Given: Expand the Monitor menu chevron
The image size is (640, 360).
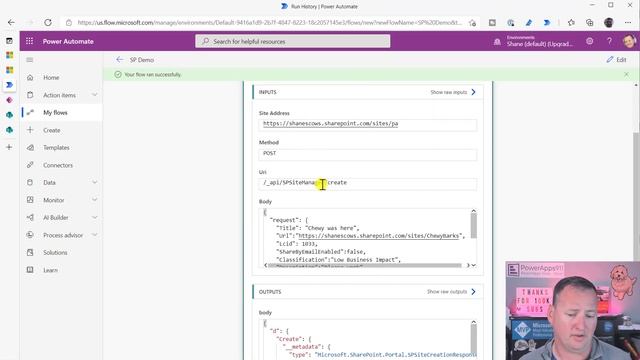Looking at the screenshot, I should [x=95, y=200].
